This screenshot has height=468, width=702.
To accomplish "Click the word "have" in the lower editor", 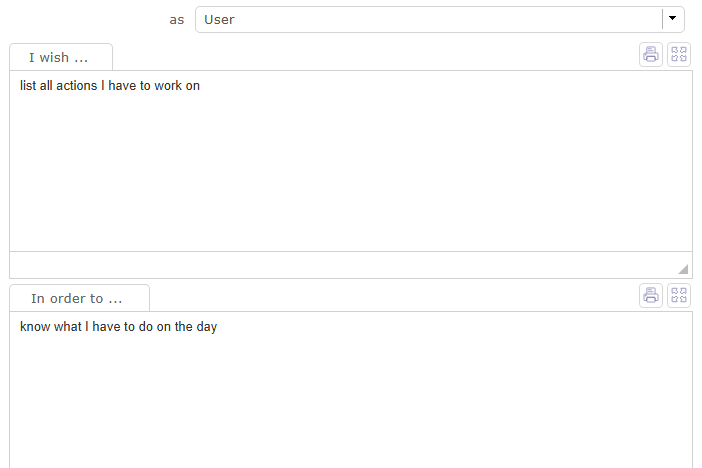I will pos(106,327).
